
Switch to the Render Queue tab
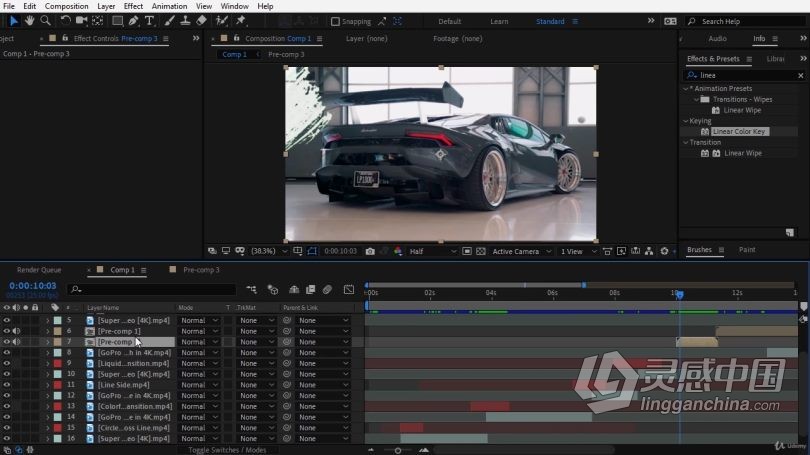pyautogui.click(x=39, y=270)
